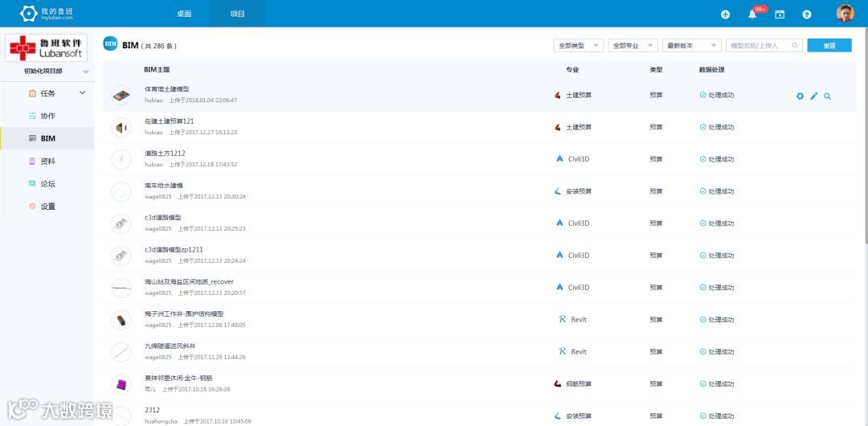This screenshot has width=868, height=426.
Task: Open thumbnail of 梅子洲工作井-围护结构模型
Action: (x=121, y=320)
